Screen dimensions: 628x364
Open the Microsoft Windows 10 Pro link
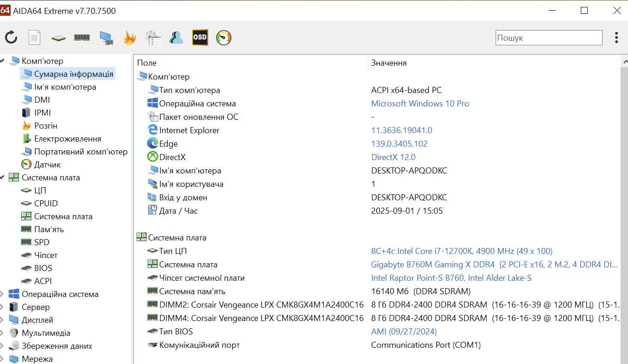(420, 104)
